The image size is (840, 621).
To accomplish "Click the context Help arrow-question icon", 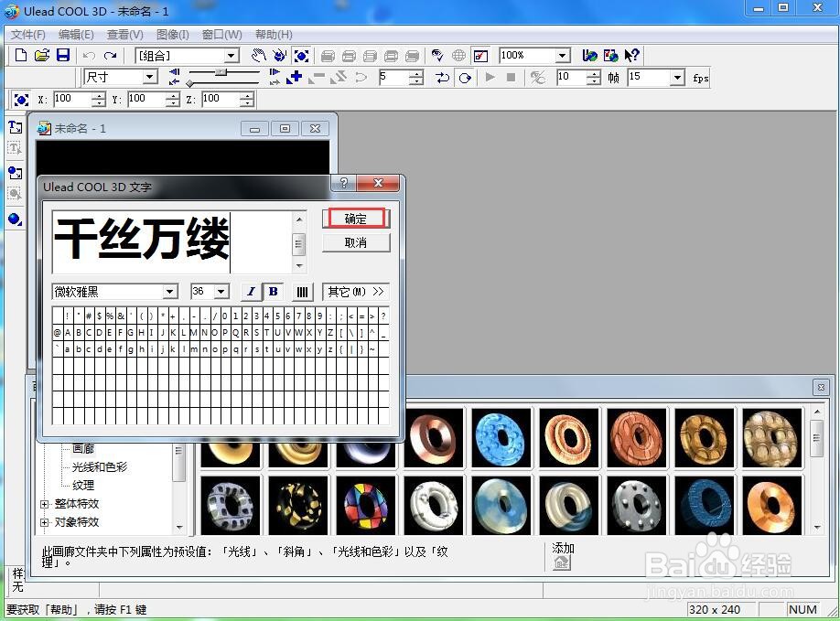I will 632,55.
